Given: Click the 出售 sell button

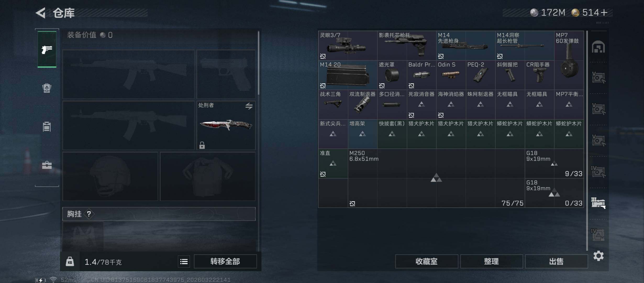Looking at the screenshot, I should coord(556,262).
